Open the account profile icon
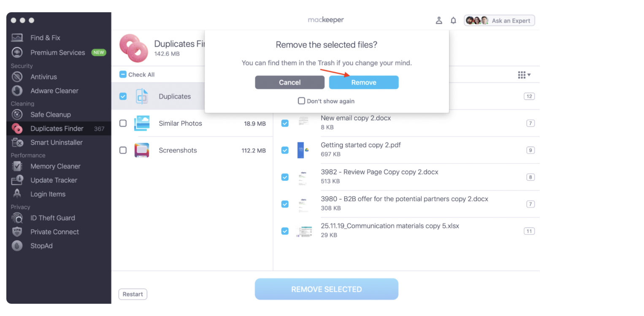Screen dimensions: 644x316 (x=439, y=20)
